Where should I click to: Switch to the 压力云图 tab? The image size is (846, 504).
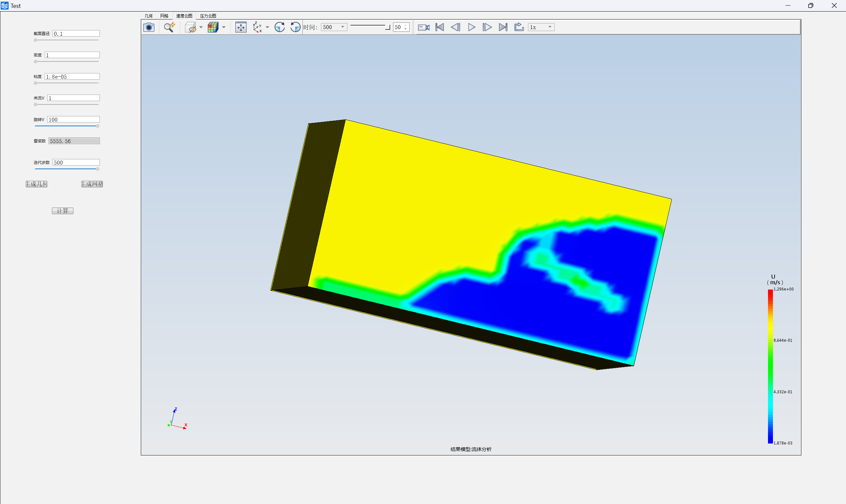coord(208,16)
